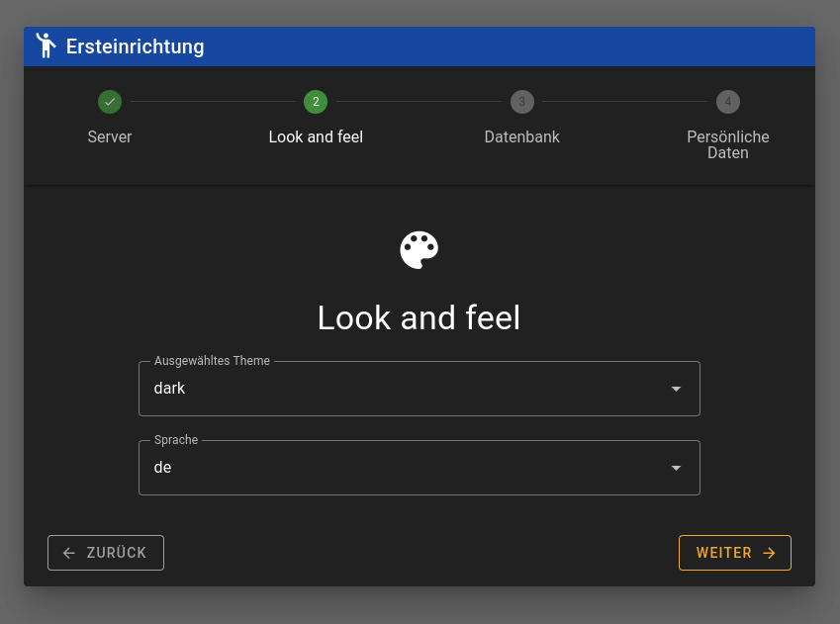840x624 pixels.
Task: Click the step 2 number circle
Action: click(316, 101)
